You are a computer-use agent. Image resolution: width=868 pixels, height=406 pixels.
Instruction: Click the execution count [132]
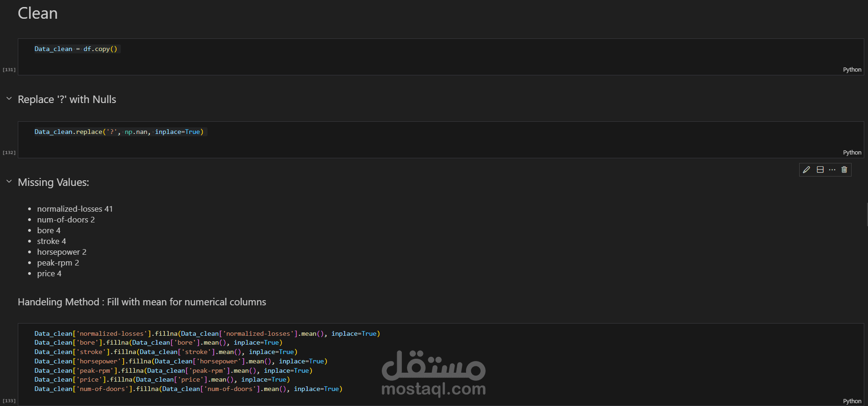9,153
